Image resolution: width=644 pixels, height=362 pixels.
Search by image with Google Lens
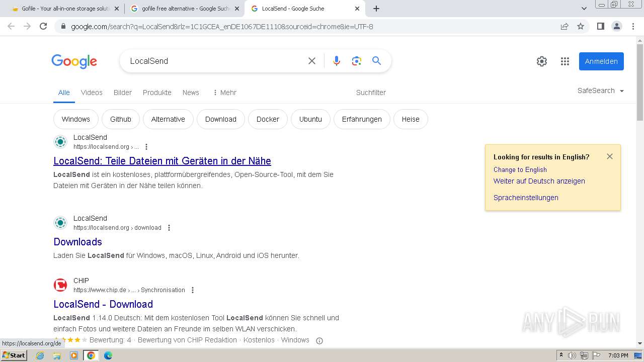[x=357, y=61]
